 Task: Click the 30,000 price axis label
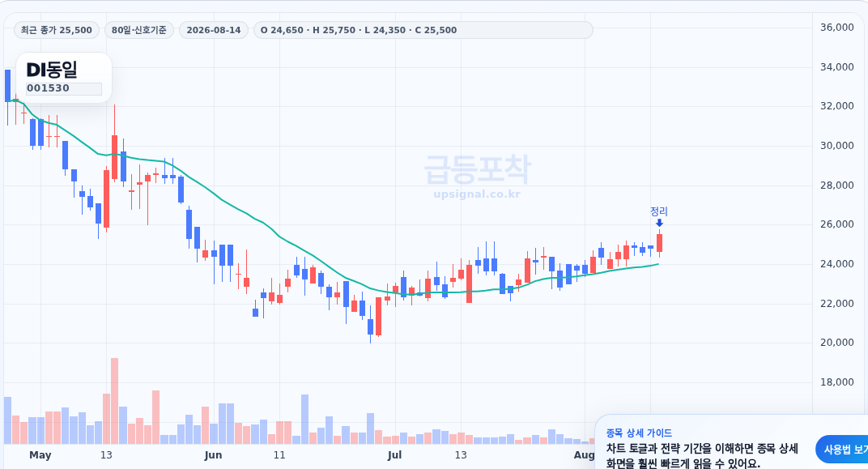coord(837,146)
